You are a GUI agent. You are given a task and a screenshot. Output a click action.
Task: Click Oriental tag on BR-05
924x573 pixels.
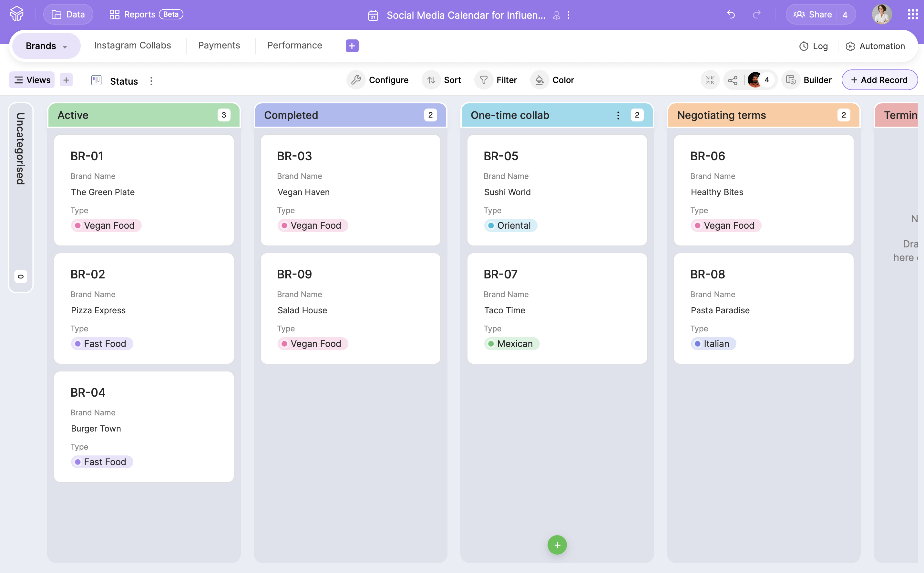[x=510, y=225]
